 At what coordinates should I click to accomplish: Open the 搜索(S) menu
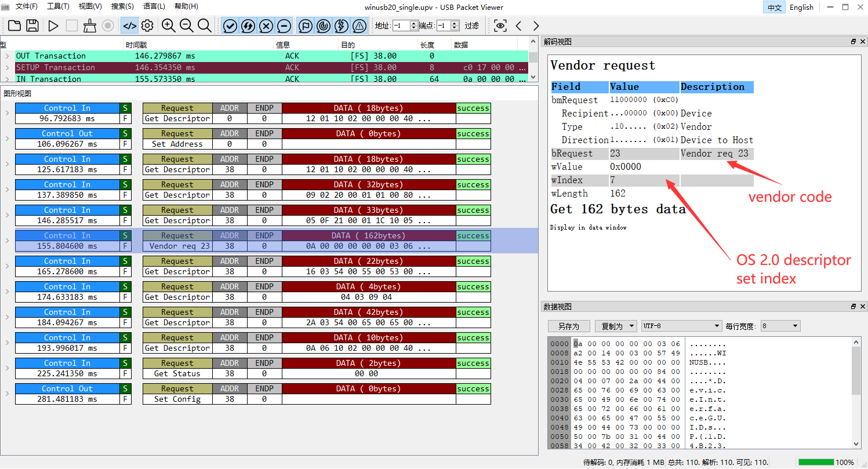click(122, 7)
